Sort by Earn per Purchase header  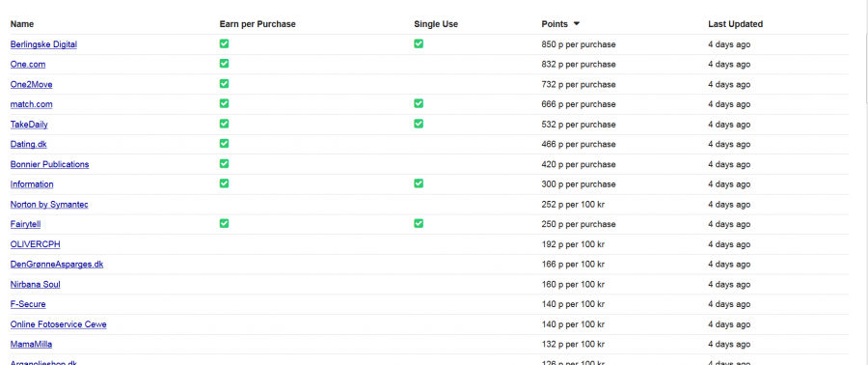pos(258,24)
